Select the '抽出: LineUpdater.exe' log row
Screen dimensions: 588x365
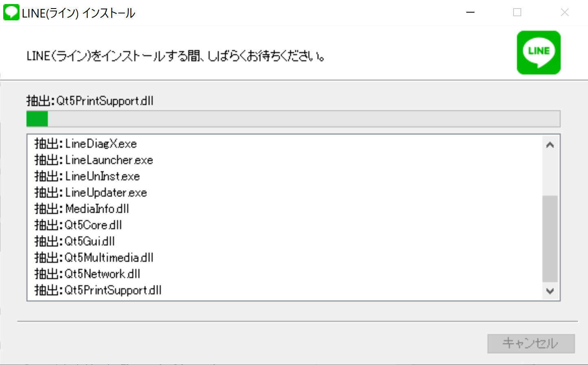(x=284, y=192)
